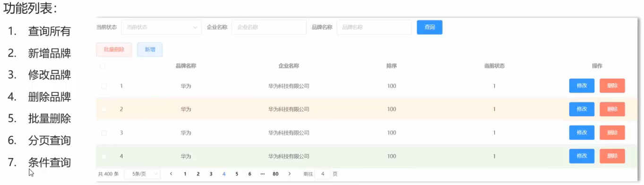Click list item 新增品牌

(50, 53)
